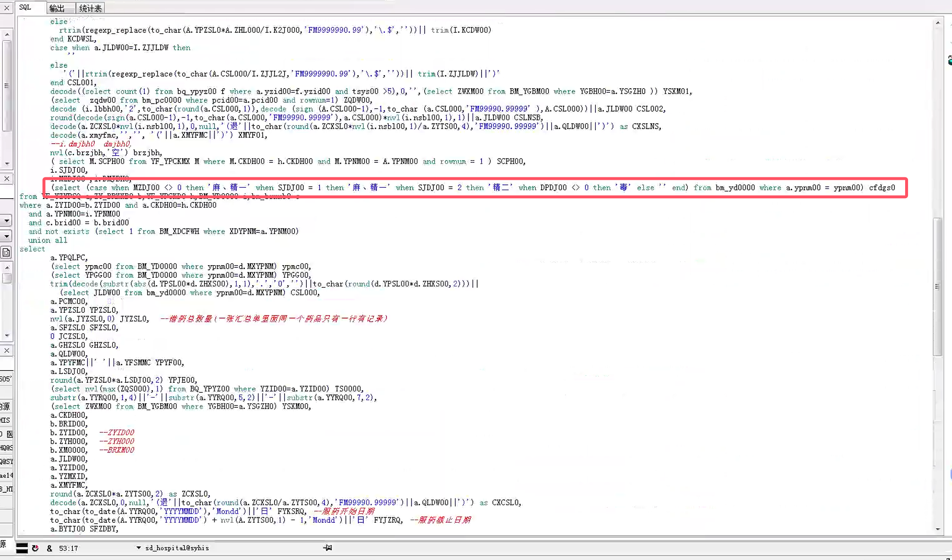Viewport: 952px width, 560px height.
Task: Click the editor scrollbar up arrow
Action: pos(938,23)
